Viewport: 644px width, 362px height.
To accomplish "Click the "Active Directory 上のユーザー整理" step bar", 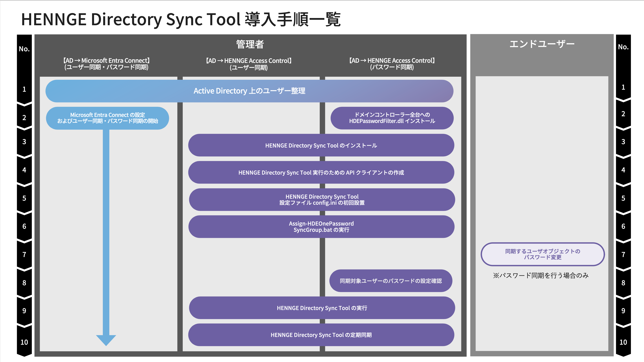I will pyautogui.click(x=249, y=91).
